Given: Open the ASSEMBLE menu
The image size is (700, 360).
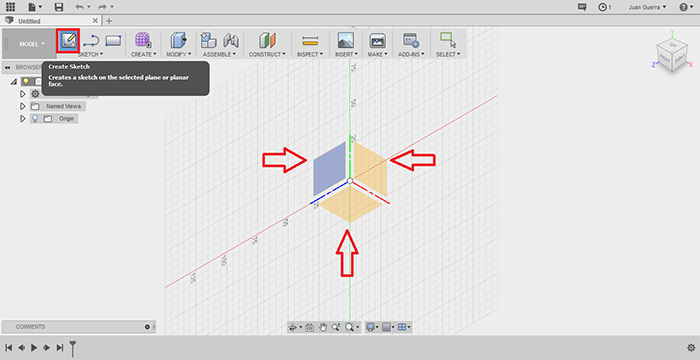Looking at the screenshot, I should tap(219, 54).
